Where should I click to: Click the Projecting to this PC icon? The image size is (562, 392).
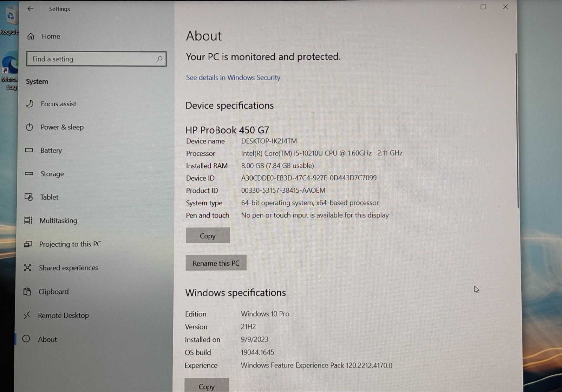(28, 244)
